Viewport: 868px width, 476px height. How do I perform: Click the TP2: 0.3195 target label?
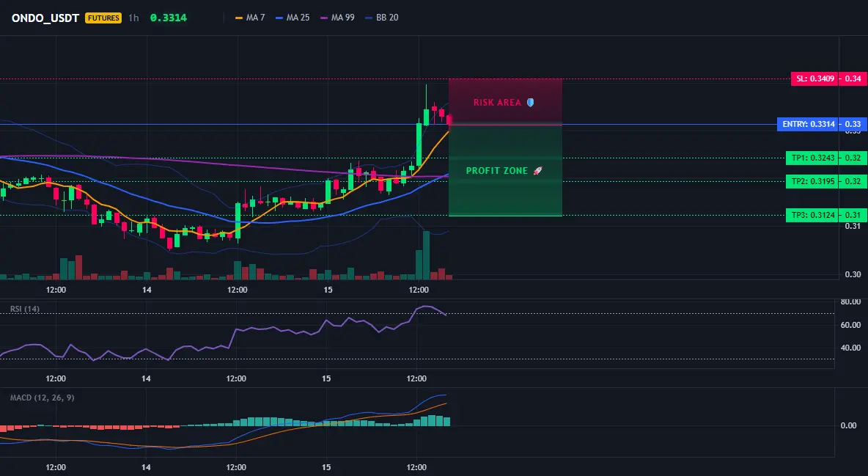812,181
